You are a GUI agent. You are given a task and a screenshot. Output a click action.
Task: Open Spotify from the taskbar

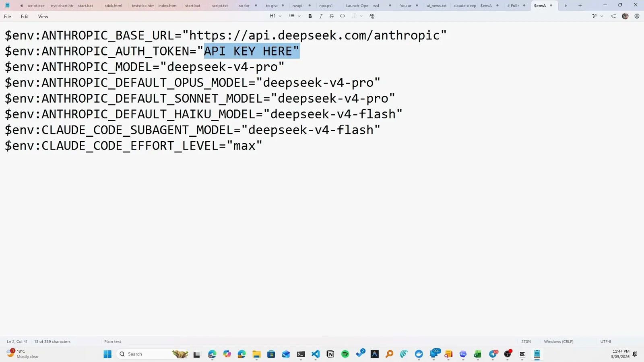click(x=345, y=354)
